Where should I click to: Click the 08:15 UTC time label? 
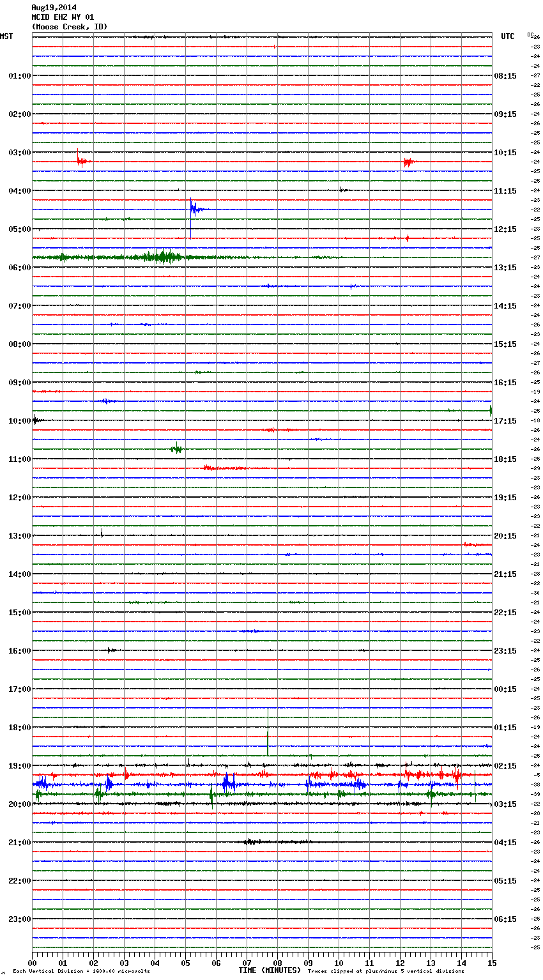pyautogui.click(x=505, y=76)
